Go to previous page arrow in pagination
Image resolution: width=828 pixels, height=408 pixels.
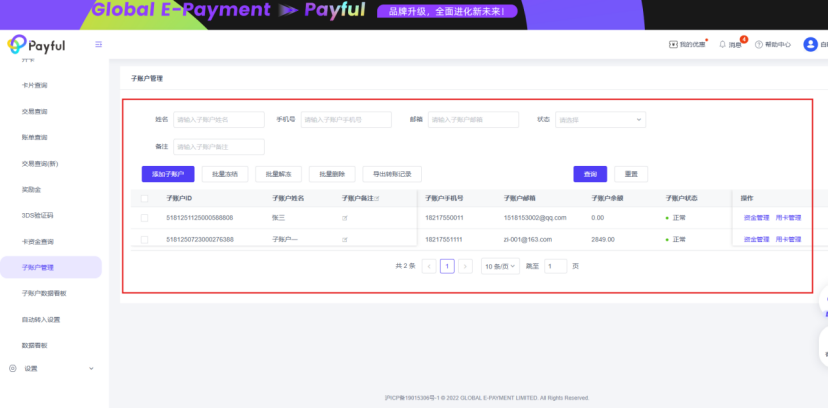[x=429, y=267]
